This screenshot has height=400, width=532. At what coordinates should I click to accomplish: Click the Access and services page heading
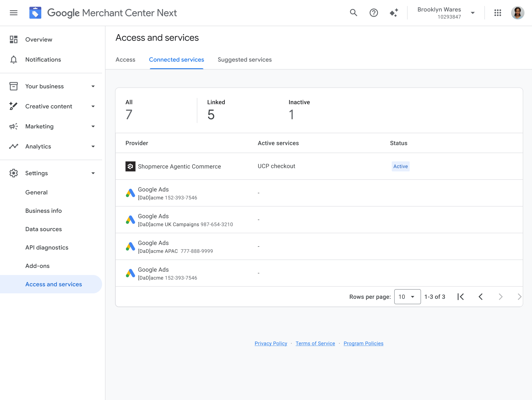click(x=157, y=38)
